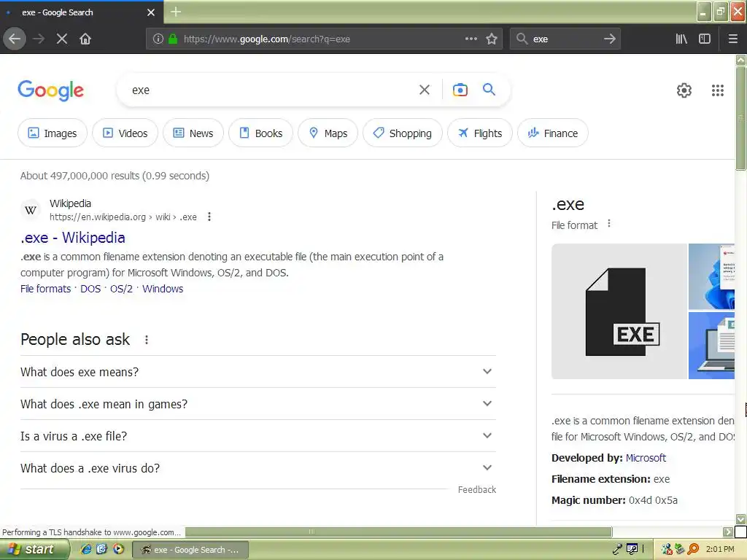Select taskbar button exe - Google Search

[190, 550]
